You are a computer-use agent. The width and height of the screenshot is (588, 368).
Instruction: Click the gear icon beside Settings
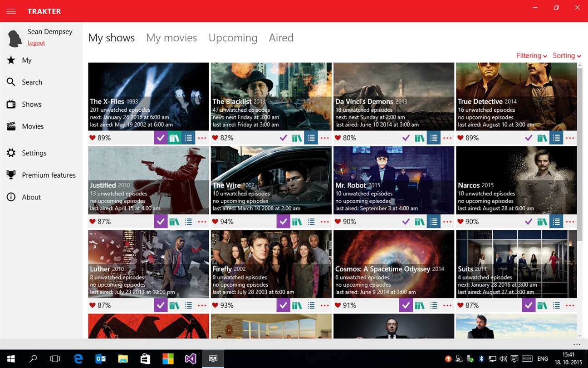coord(11,153)
